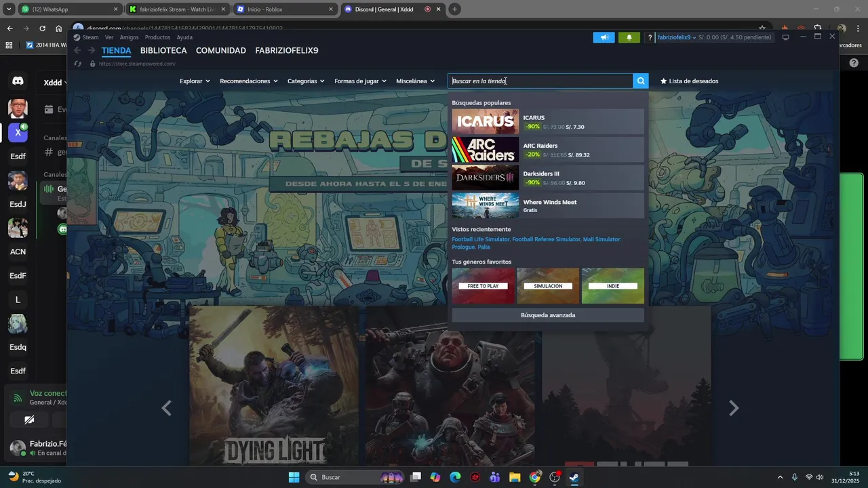The width and height of the screenshot is (868, 488).
Task: Open Steam notifications bell button
Action: click(x=629, y=37)
